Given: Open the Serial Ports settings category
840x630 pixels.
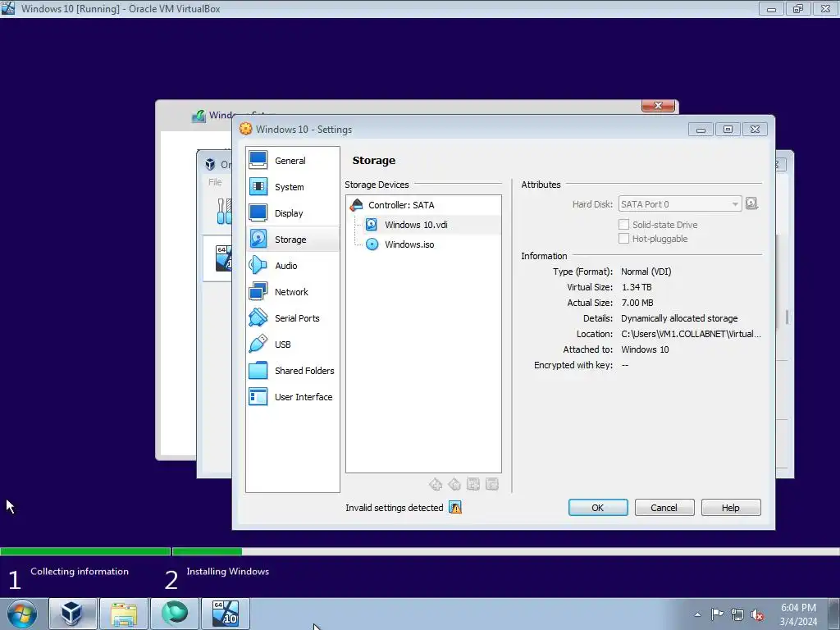Looking at the screenshot, I should tap(293, 318).
